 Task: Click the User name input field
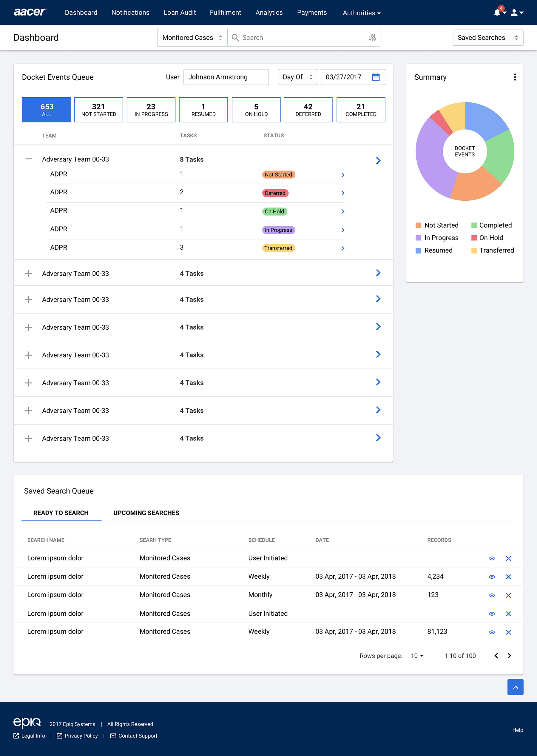click(226, 77)
